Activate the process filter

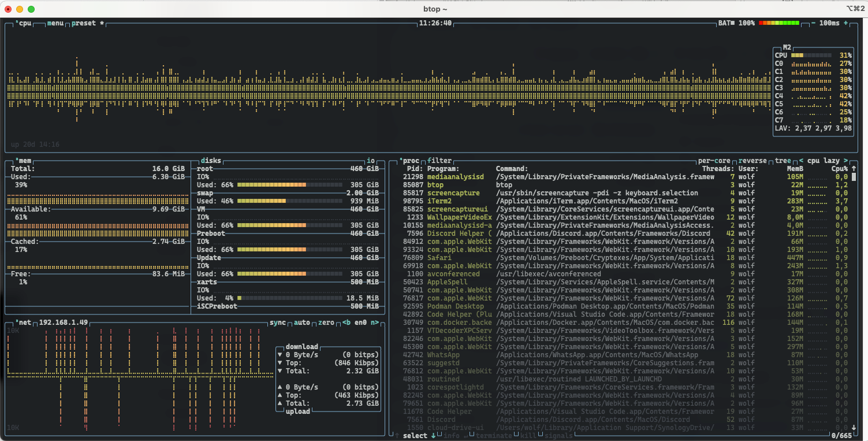(440, 161)
